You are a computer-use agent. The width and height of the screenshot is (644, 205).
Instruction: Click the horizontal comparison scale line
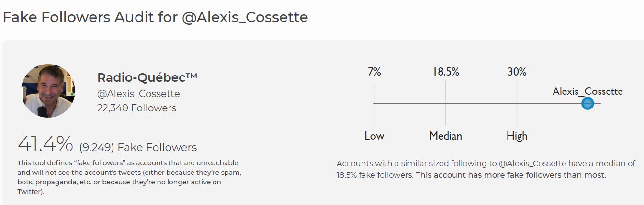pos(487,103)
